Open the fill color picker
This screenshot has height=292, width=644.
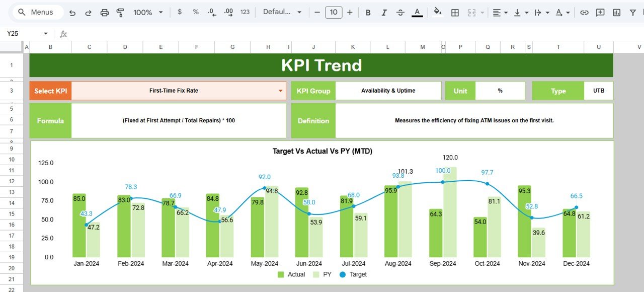[437, 12]
